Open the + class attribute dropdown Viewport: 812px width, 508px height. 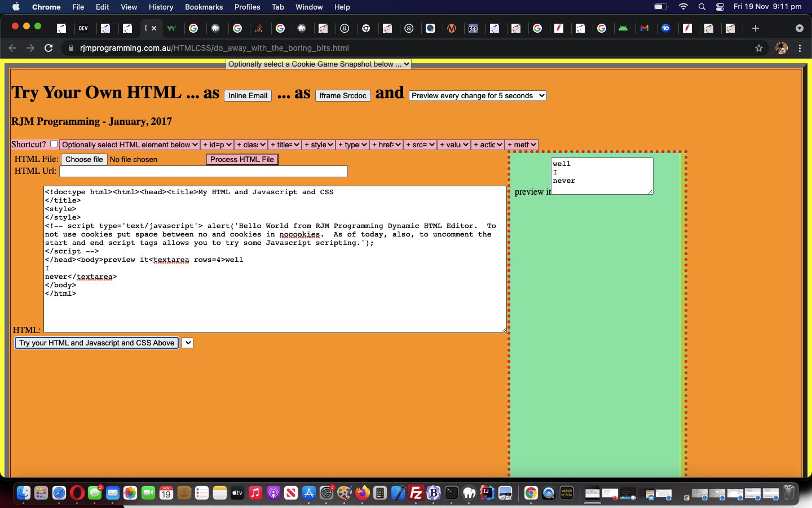pos(250,145)
